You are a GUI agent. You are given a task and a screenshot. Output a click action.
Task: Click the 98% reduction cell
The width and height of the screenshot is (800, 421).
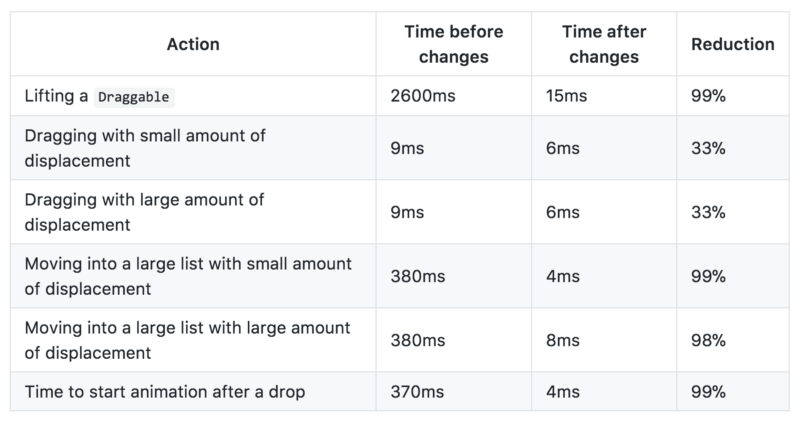(708, 341)
